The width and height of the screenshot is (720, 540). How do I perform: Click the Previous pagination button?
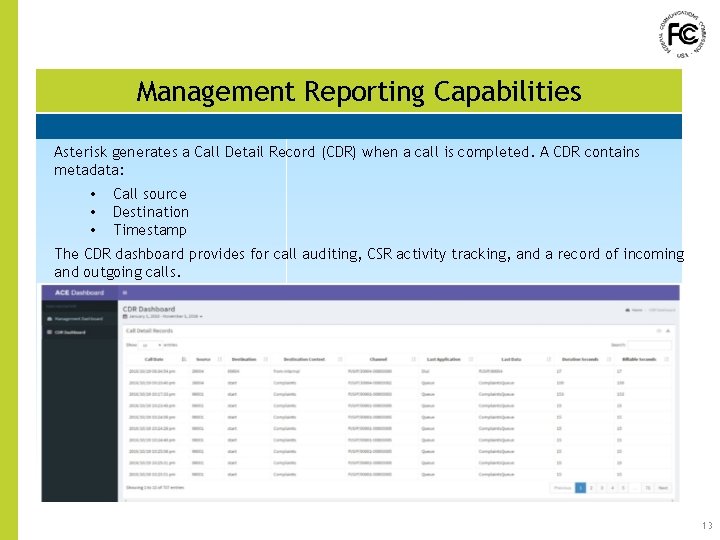click(562, 488)
